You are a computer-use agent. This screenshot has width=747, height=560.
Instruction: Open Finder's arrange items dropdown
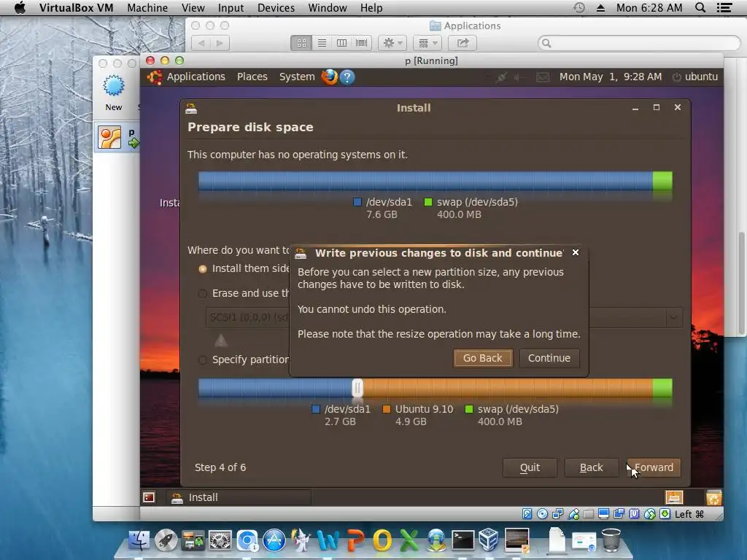427,43
